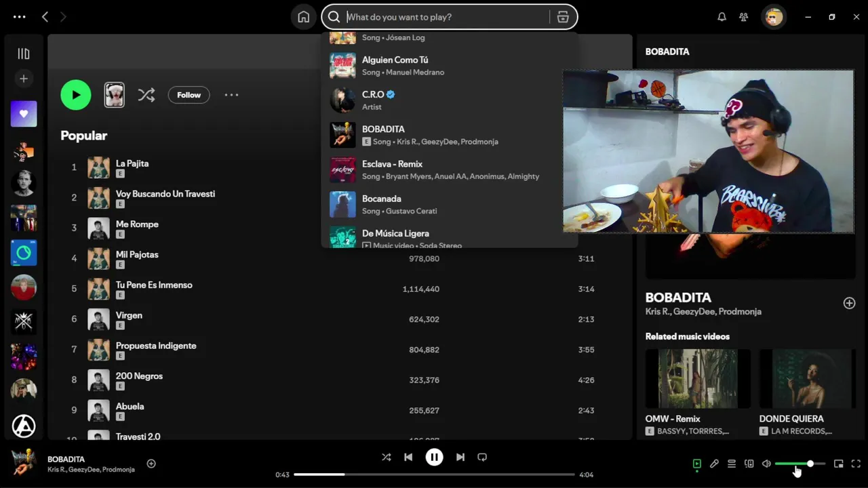
Task: Skip to next track
Action: point(460,457)
